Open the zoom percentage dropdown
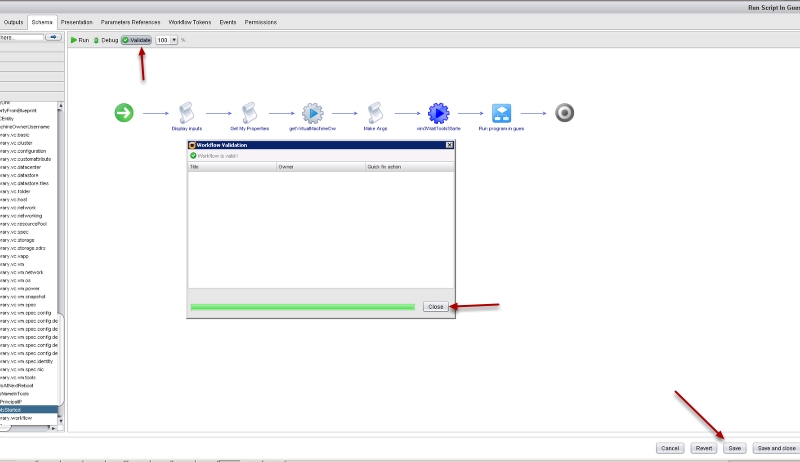The height and width of the screenshot is (462, 800). pyautogui.click(x=174, y=40)
